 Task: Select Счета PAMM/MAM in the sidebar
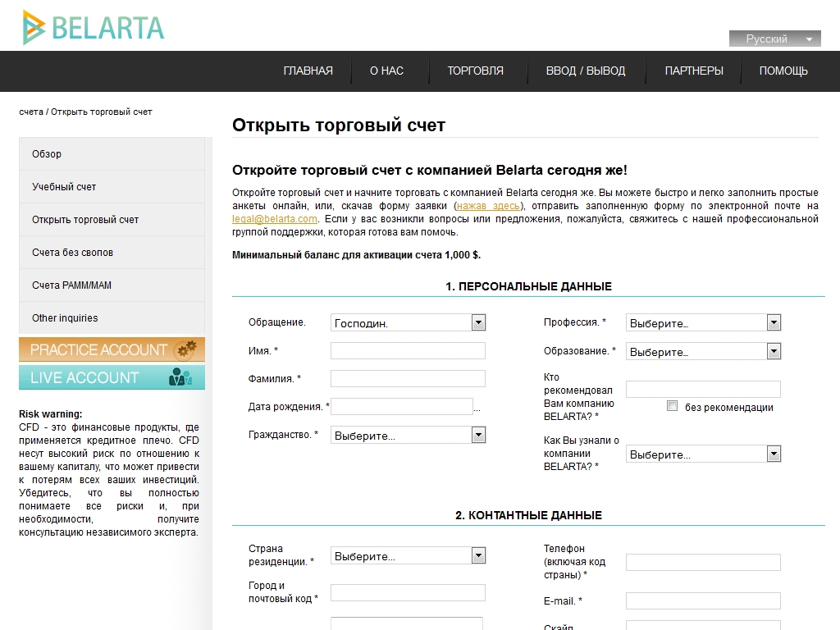click(71, 285)
